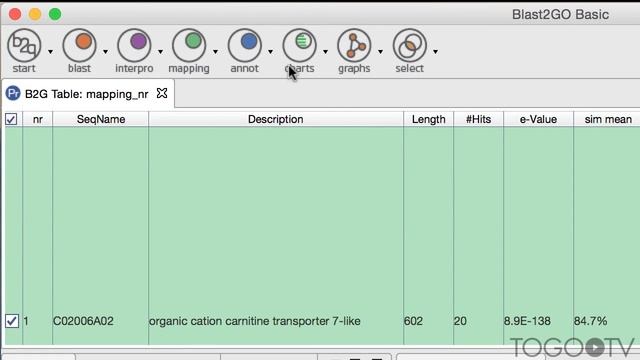
Task: Click row number 1 cell
Action: [x=26, y=321]
